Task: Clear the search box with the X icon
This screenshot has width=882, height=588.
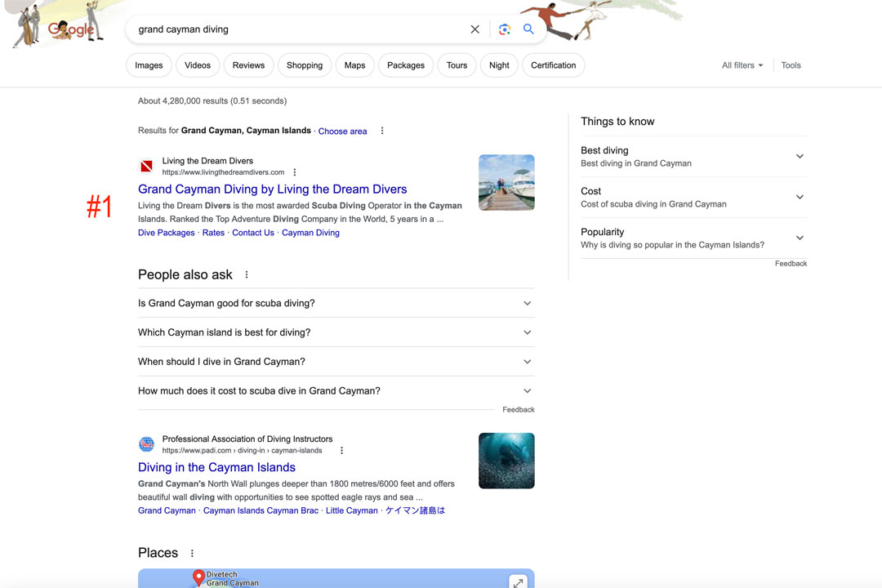Action: (x=474, y=29)
